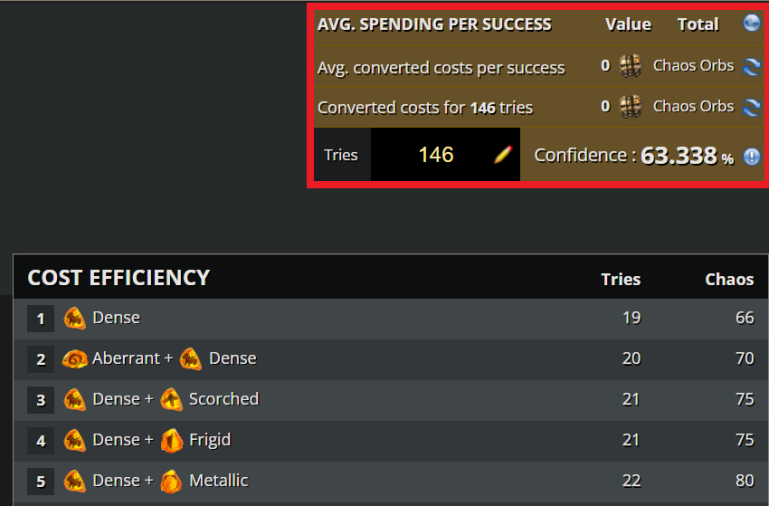
Task: Select the Dense + Scorched efficiency row
Action: pyautogui.click(x=391, y=400)
